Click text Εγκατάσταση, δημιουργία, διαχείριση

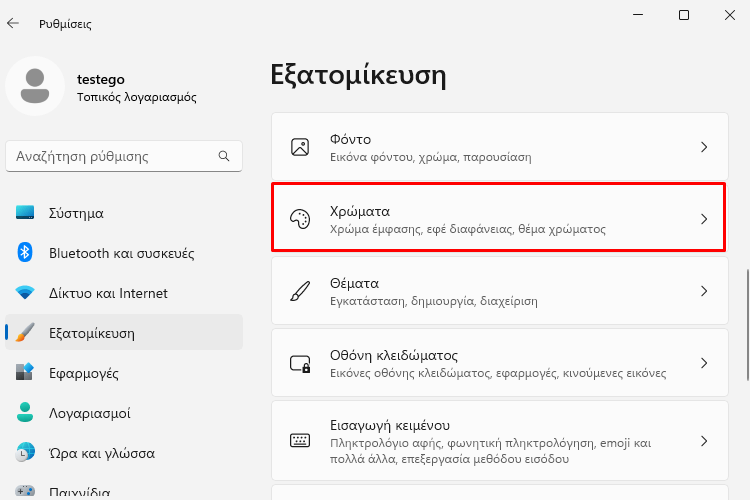click(434, 301)
